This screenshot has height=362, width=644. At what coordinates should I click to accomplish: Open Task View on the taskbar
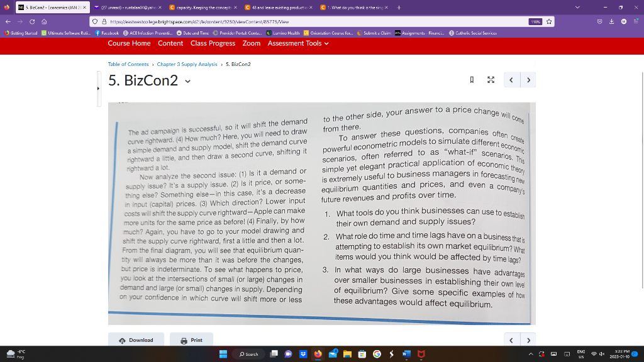point(274,354)
